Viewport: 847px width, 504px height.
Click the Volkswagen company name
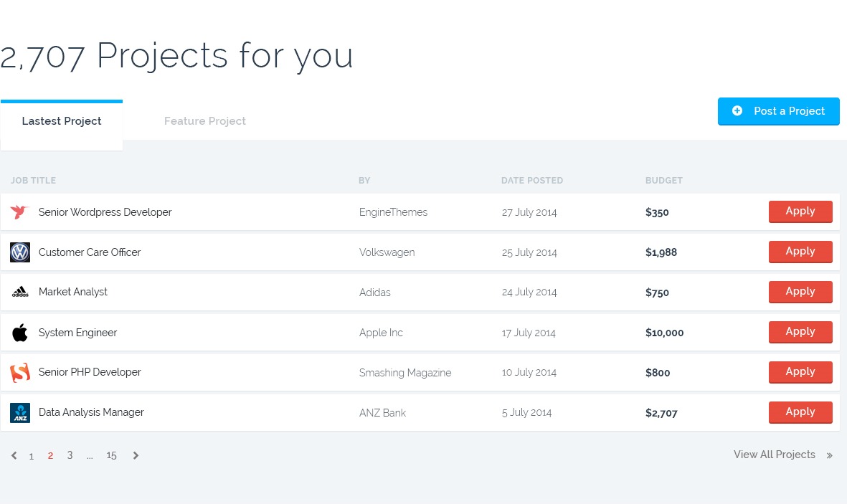387,252
